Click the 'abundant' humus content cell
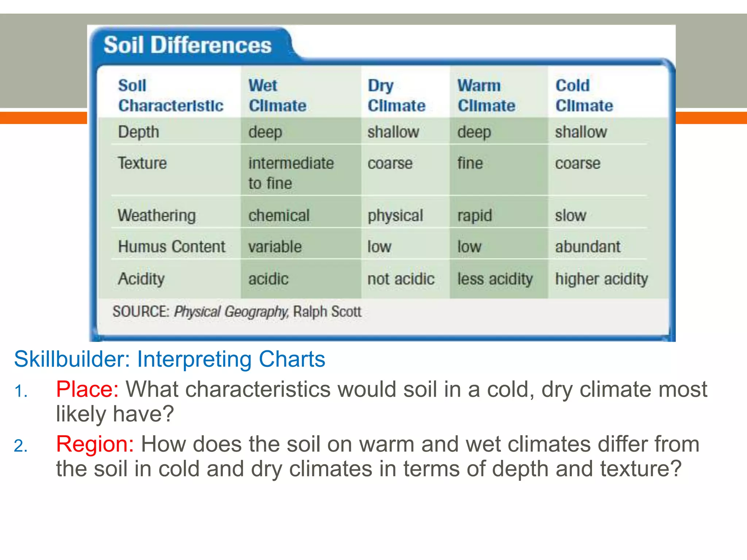The width and height of the screenshot is (747, 560). click(x=588, y=246)
